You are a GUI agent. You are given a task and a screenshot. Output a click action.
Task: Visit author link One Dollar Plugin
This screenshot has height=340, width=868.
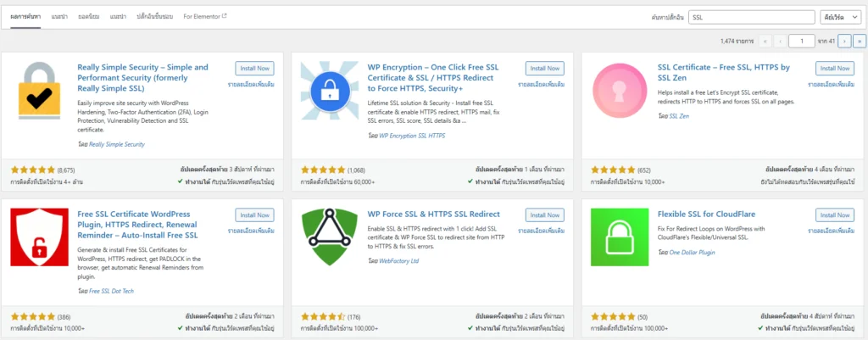pos(692,252)
